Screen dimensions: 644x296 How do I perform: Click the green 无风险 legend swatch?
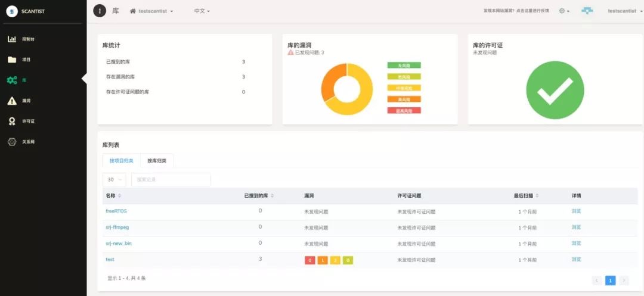404,66
